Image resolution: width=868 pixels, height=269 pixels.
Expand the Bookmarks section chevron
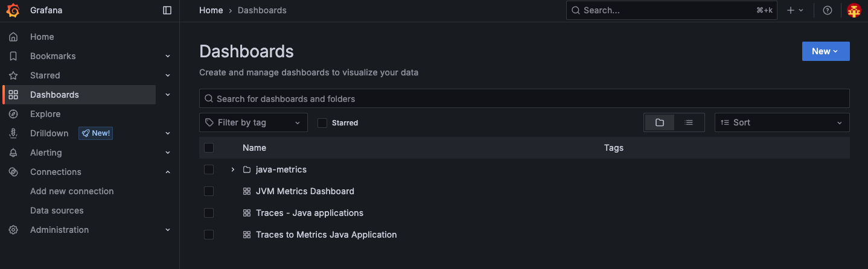click(x=168, y=56)
